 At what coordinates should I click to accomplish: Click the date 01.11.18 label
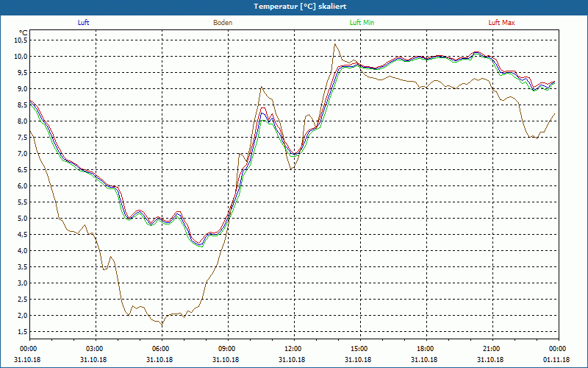(x=556, y=359)
